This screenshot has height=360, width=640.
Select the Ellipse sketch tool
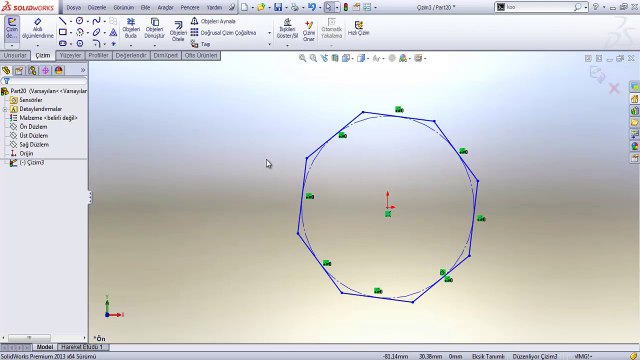(96, 32)
